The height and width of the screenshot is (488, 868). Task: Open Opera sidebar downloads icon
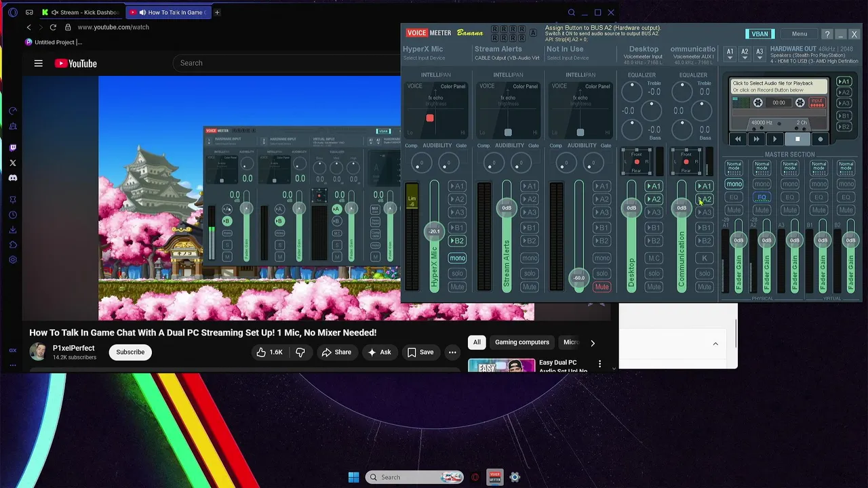coord(13,230)
